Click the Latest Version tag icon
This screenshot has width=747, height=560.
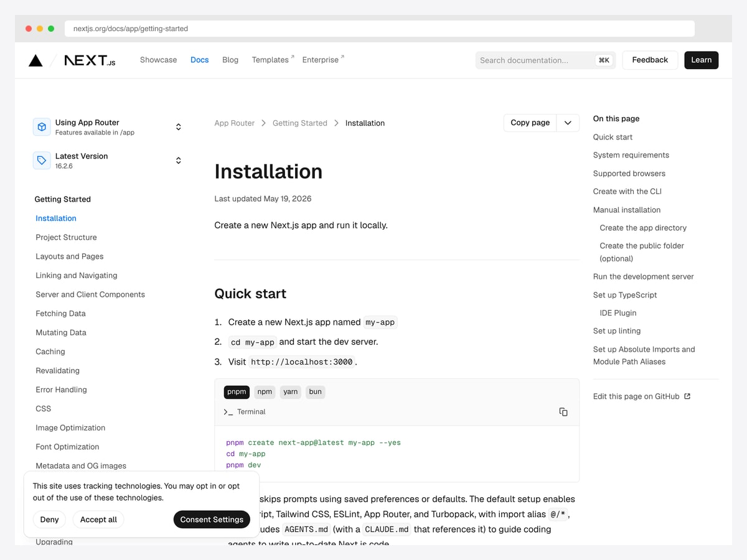pos(42,161)
